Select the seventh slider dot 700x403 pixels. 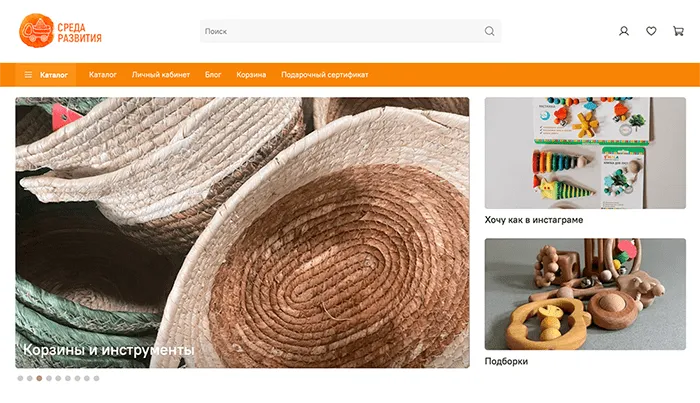(x=77, y=378)
